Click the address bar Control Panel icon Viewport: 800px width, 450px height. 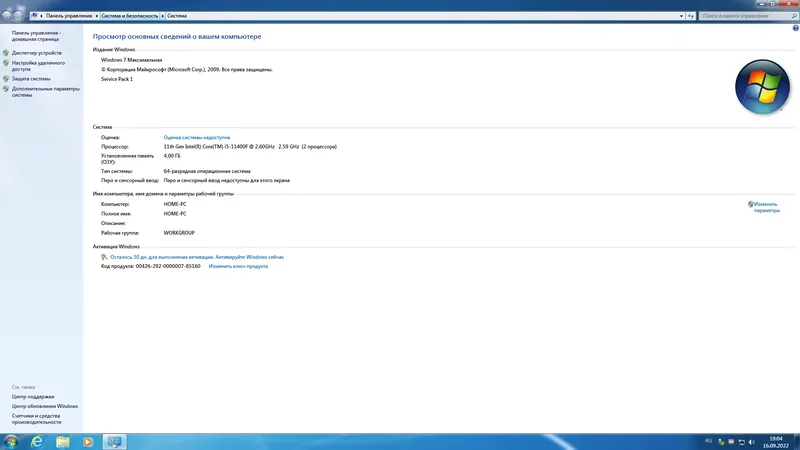coord(34,16)
